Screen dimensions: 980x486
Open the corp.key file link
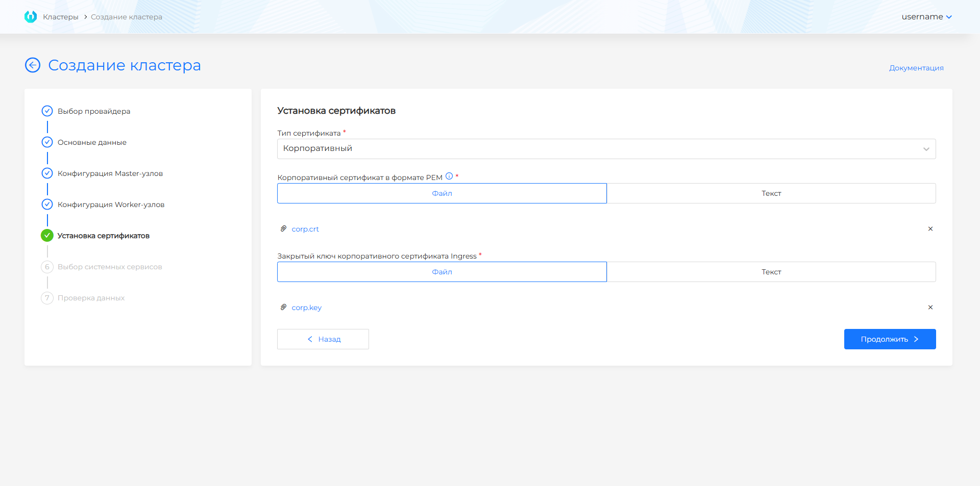[x=306, y=308]
